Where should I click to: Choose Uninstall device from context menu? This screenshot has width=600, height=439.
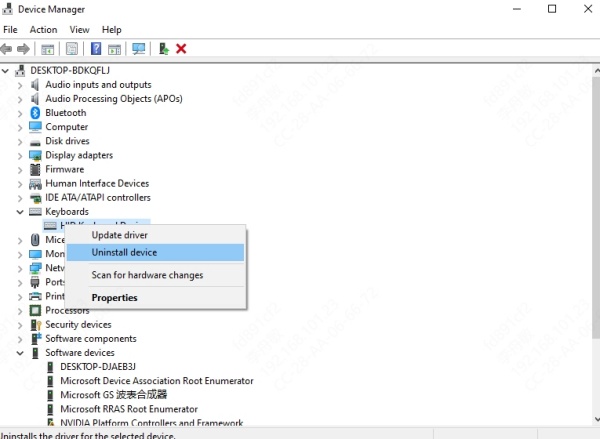pyautogui.click(x=156, y=253)
